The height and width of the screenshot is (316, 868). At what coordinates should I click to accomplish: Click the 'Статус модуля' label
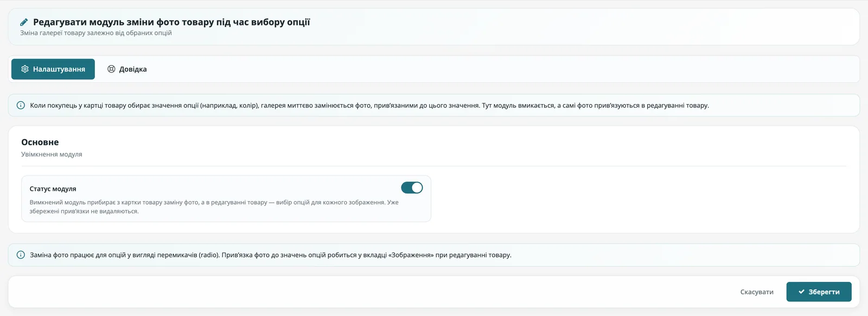coord(53,189)
